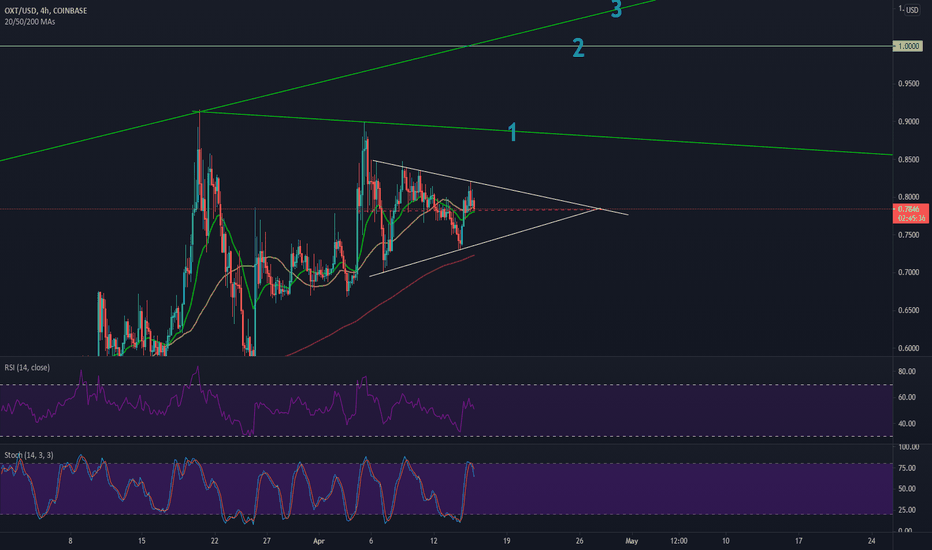This screenshot has width=932, height=550.
Task: Click the RSI (14, close) indicator label
Action: [x=27, y=367]
